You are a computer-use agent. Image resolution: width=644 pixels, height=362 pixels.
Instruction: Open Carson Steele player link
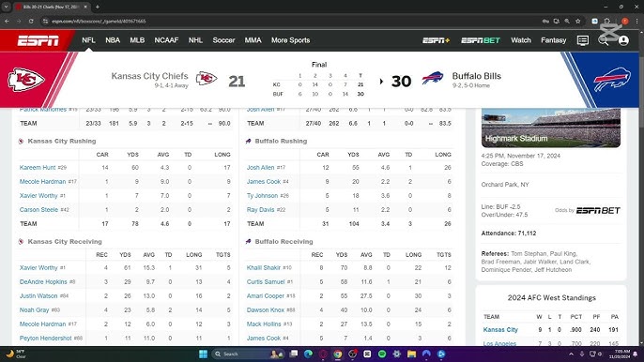38,210
